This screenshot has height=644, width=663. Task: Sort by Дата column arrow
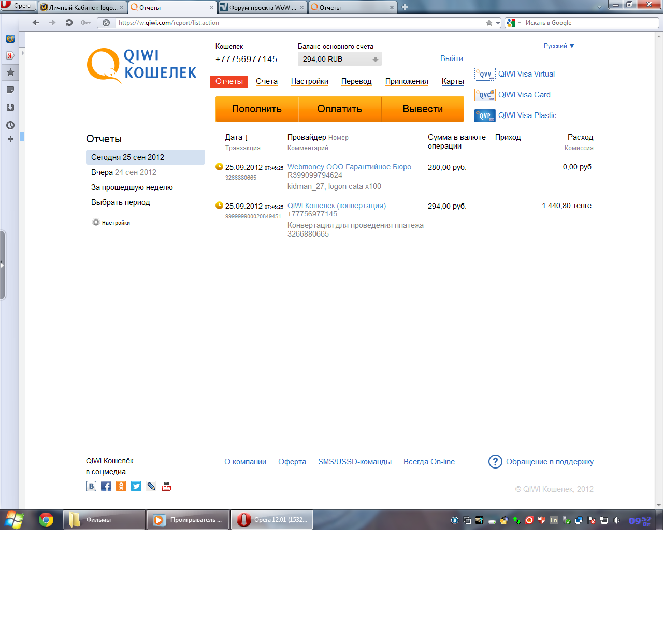point(247,138)
